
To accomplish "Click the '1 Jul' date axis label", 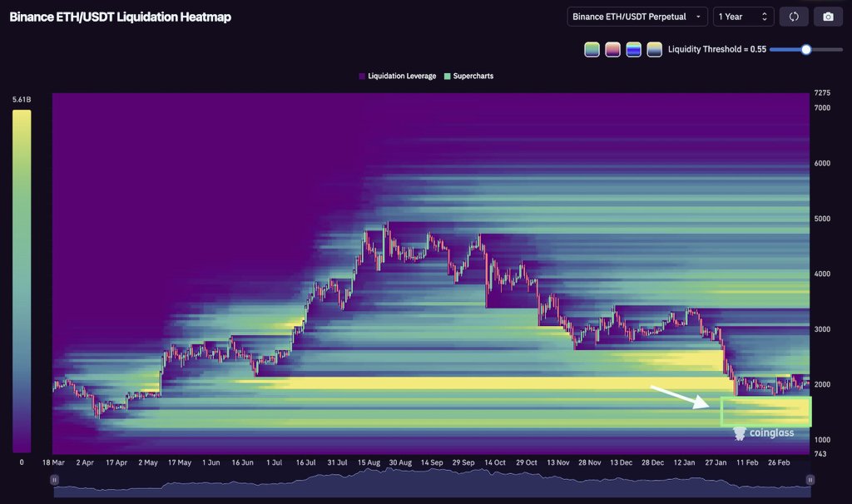I will point(274,462).
